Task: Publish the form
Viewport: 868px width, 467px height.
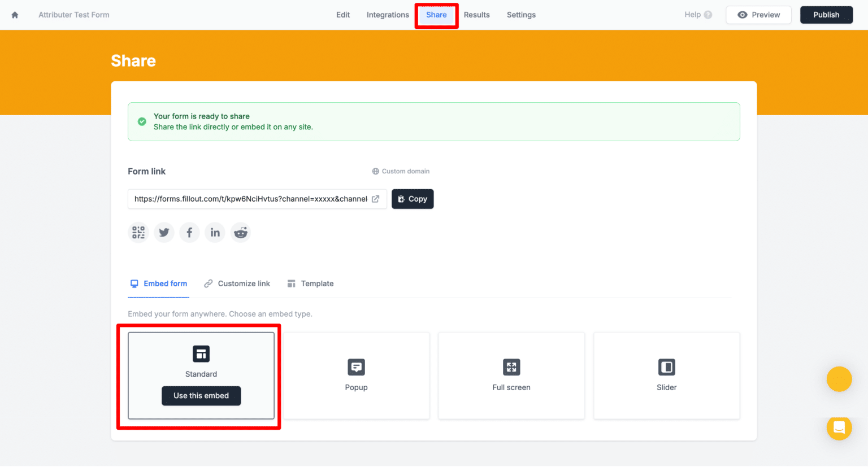Action: [826, 15]
